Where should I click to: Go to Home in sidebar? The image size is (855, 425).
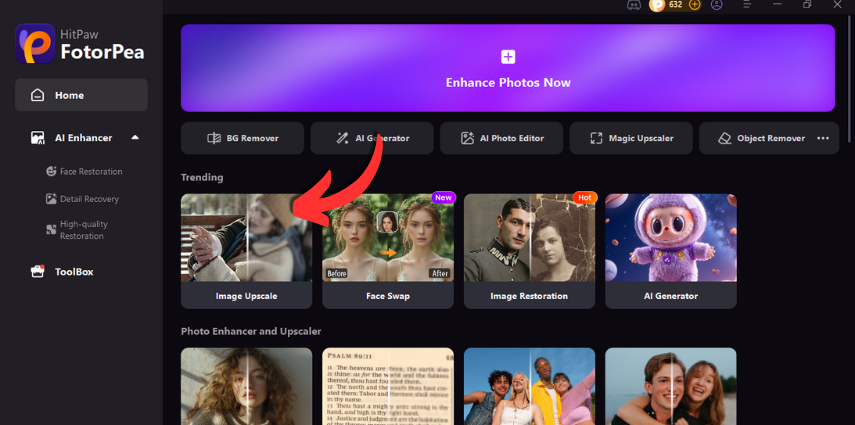(x=81, y=95)
